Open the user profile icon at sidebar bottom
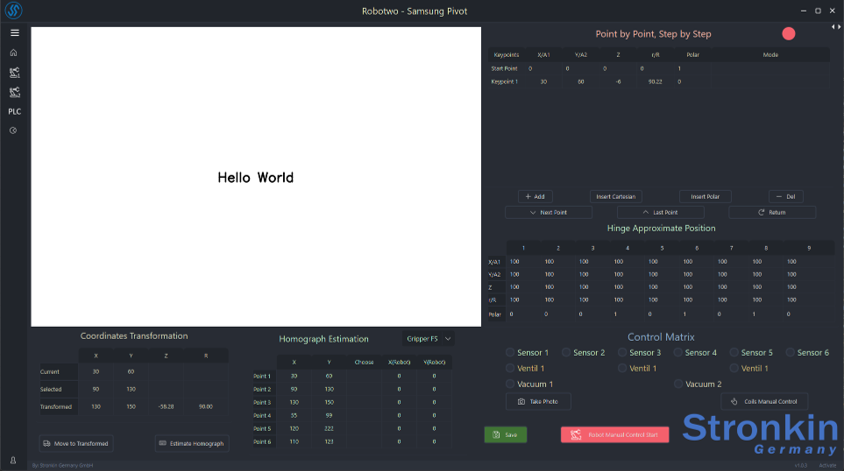The image size is (844, 471). (x=13, y=460)
